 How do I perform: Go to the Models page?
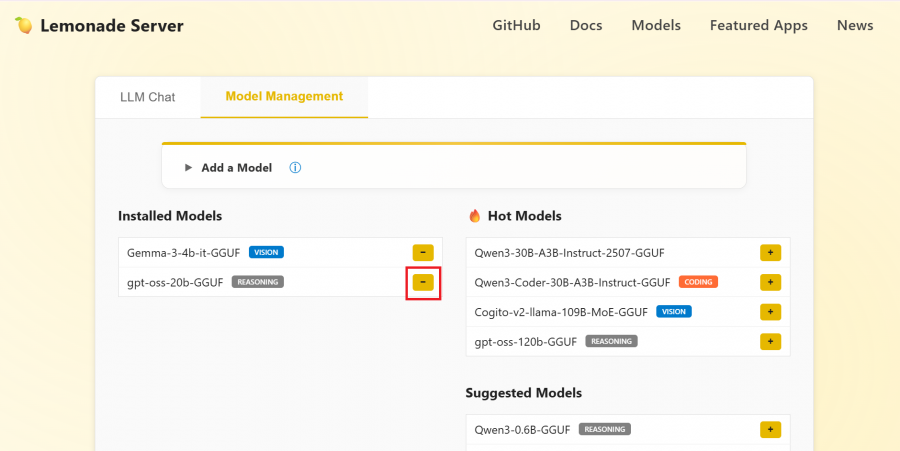pos(656,25)
